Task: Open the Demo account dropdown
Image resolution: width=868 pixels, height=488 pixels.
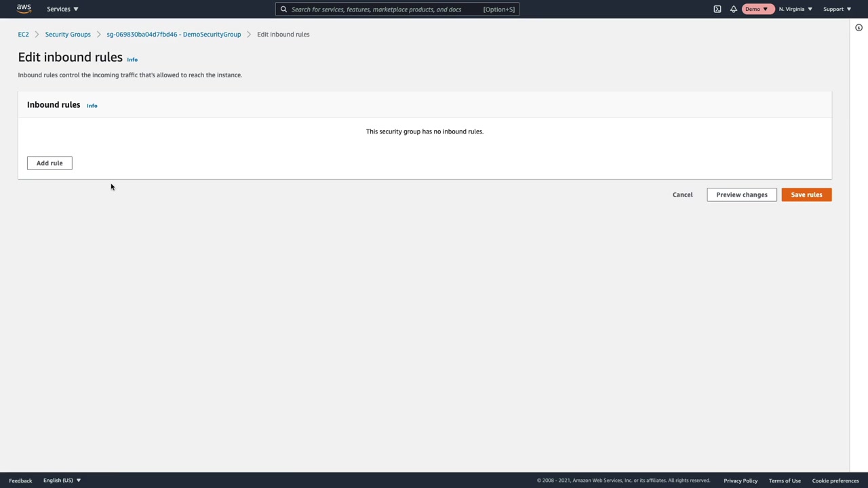Action: coord(757,9)
